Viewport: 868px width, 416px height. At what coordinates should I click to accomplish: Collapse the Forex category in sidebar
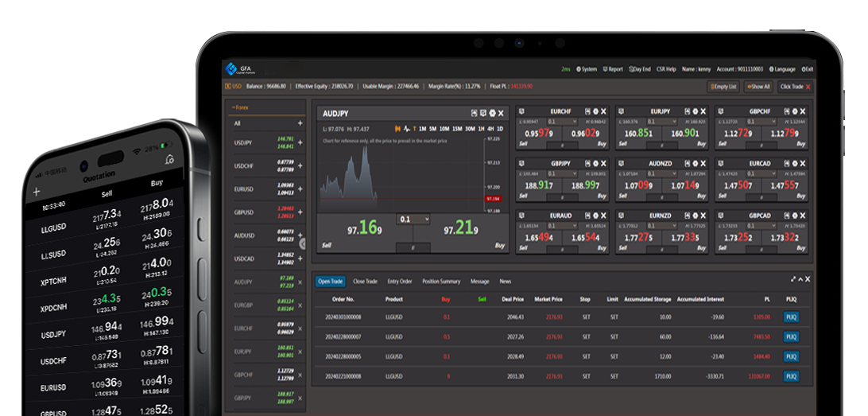pyautogui.click(x=240, y=107)
